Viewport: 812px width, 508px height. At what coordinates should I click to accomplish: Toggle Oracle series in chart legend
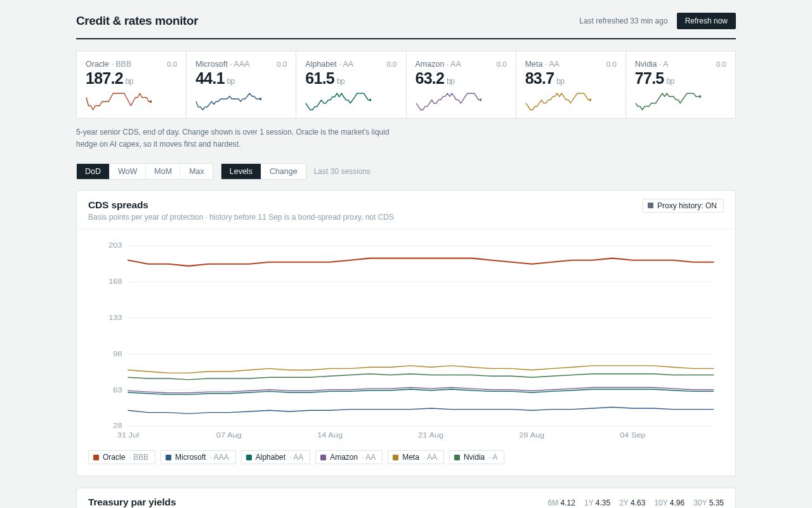click(122, 457)
